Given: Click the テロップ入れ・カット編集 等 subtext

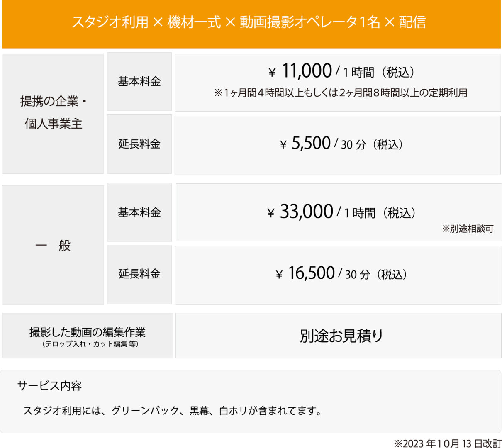Looking at the screenshot, I should pyautogui.click(x=90, y=344).
